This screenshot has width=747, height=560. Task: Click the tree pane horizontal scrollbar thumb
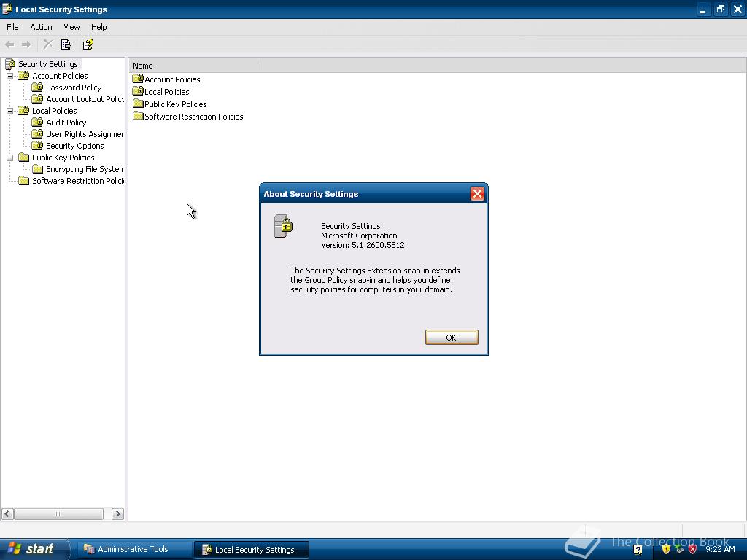pos(58,514)
